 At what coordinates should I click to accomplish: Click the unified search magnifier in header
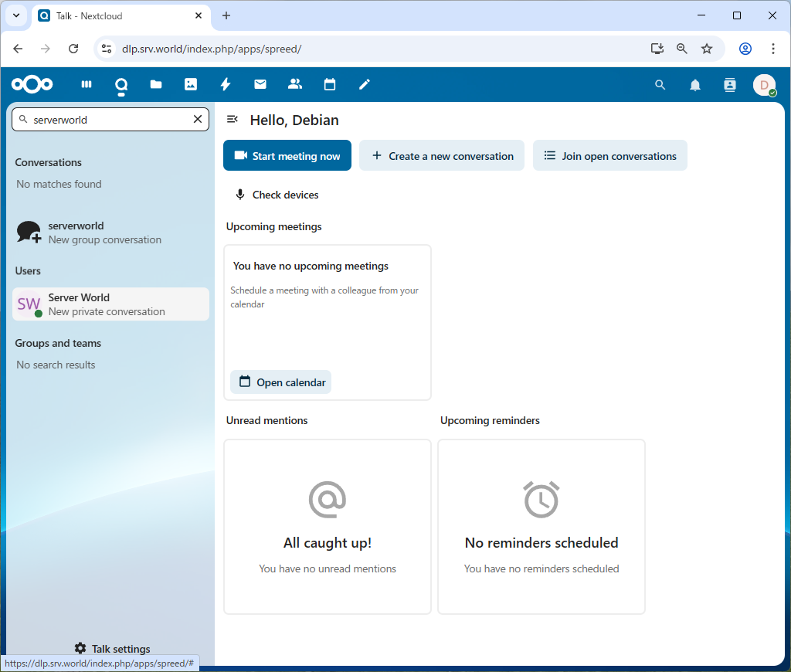(660, 85)
